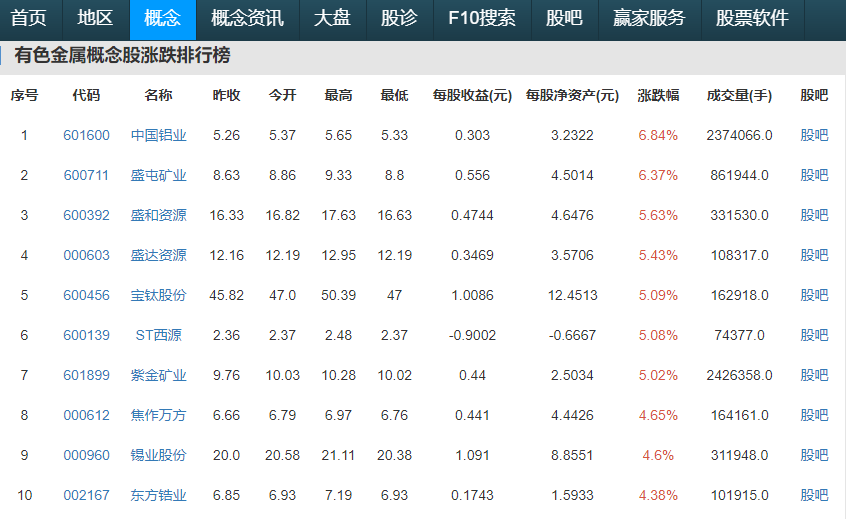
Task: Open 股吧 link for 中国铝业 row
Action: click(814, 135)
